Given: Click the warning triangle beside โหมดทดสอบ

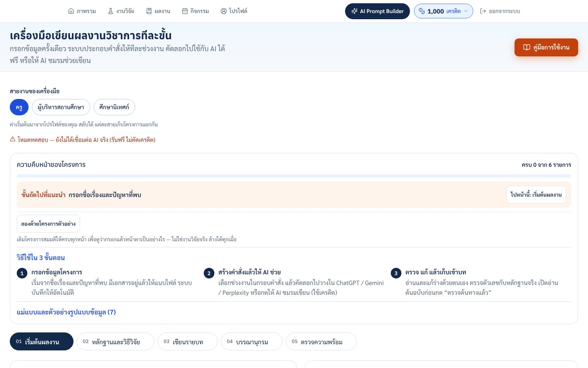Looking at the screenshot, I should (x=13, y=139).
